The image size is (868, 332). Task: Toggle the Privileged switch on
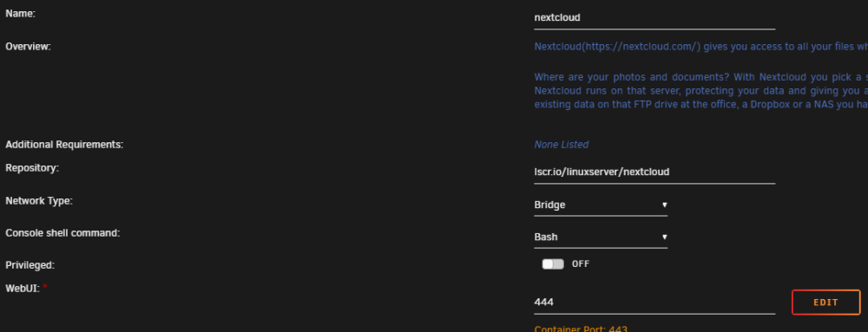coord(553,264)
